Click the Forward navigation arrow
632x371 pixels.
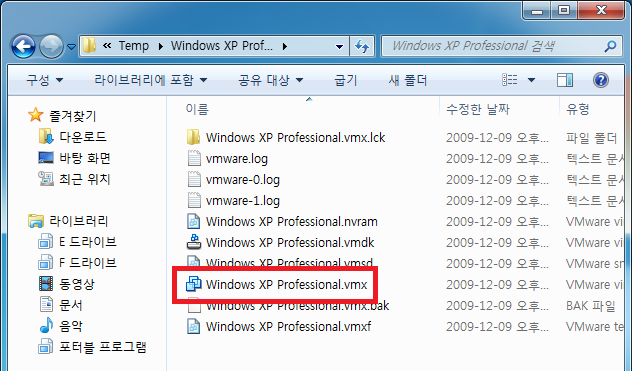51,46
